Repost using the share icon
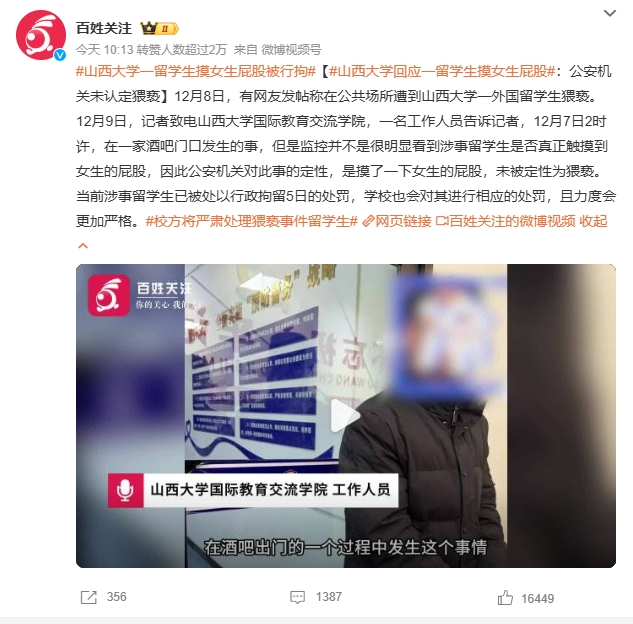Image resolution: width=633 pixels, height=624 pixels. coord(89,597)
